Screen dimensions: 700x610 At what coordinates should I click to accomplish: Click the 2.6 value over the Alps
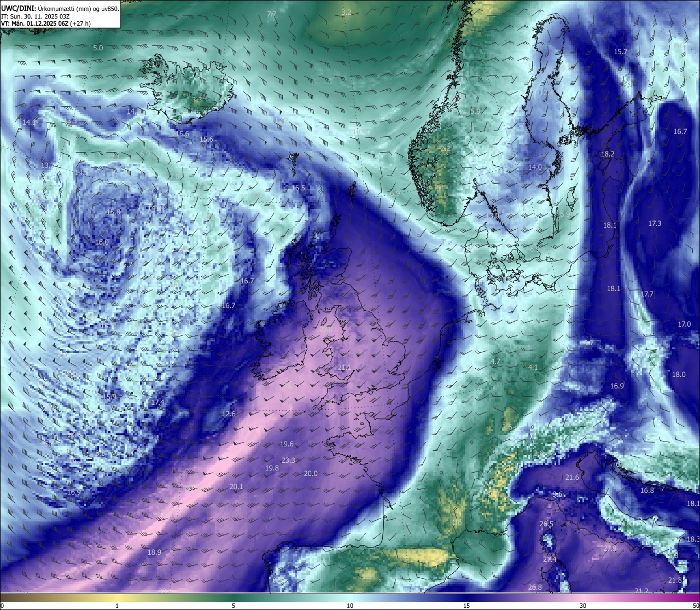pos(507,427)
